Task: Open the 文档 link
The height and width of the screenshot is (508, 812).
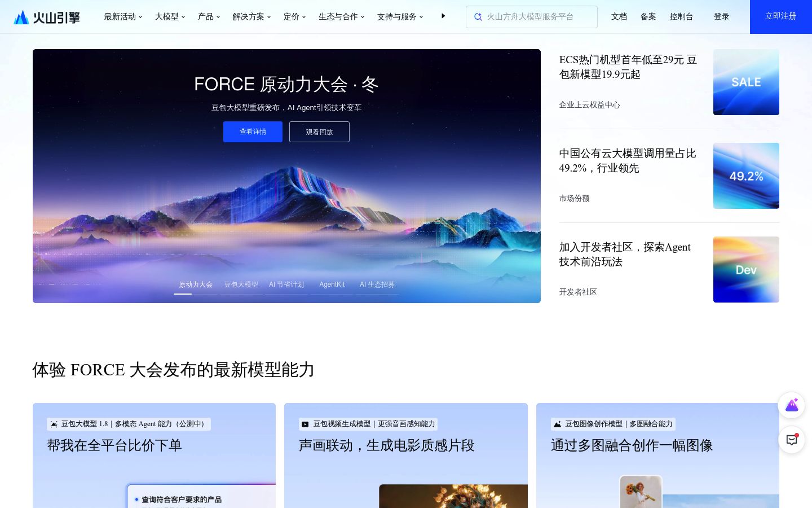Action: (x=619, y=17)
